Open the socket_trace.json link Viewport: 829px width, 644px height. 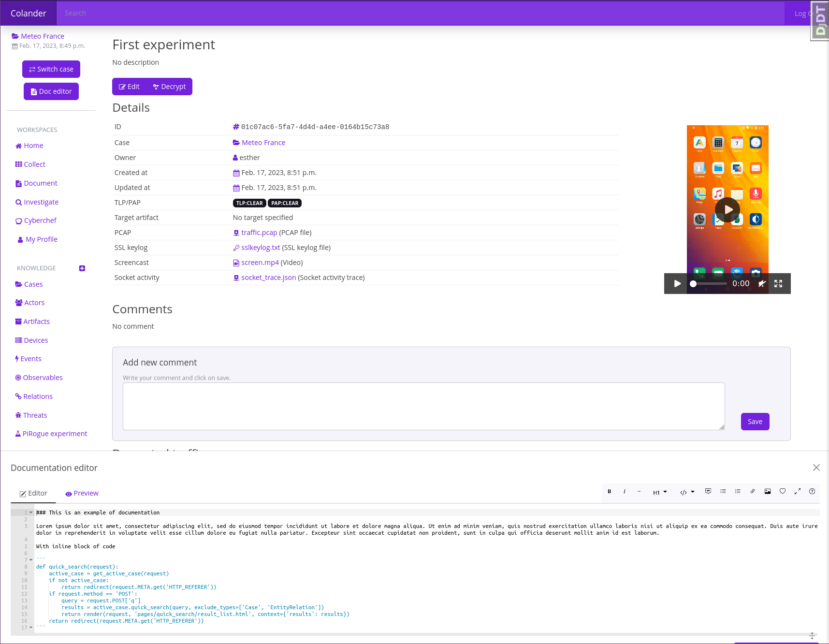pyautogui.click(x=268, y=278)
